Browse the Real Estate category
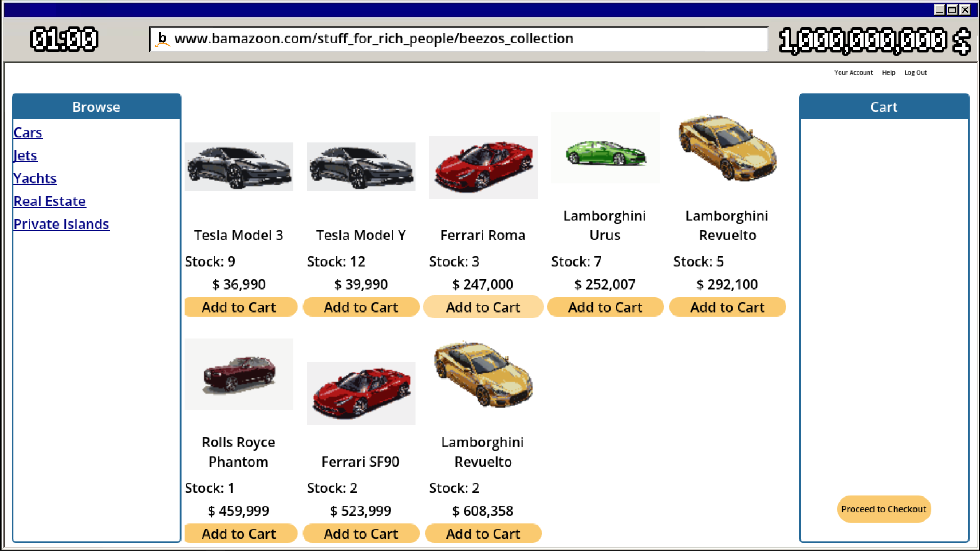The image size is (980, 551). click(50, 201)
